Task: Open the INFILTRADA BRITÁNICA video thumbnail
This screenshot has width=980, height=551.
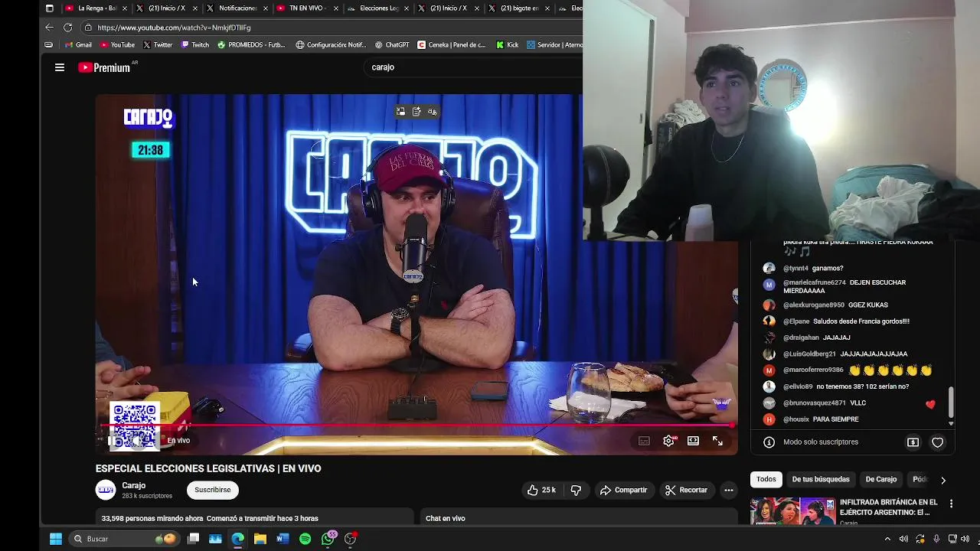Action: click(792, 511)
